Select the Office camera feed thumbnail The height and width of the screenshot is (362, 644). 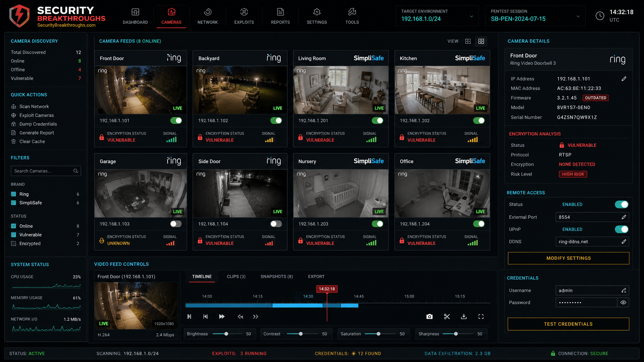coord(442,194)
